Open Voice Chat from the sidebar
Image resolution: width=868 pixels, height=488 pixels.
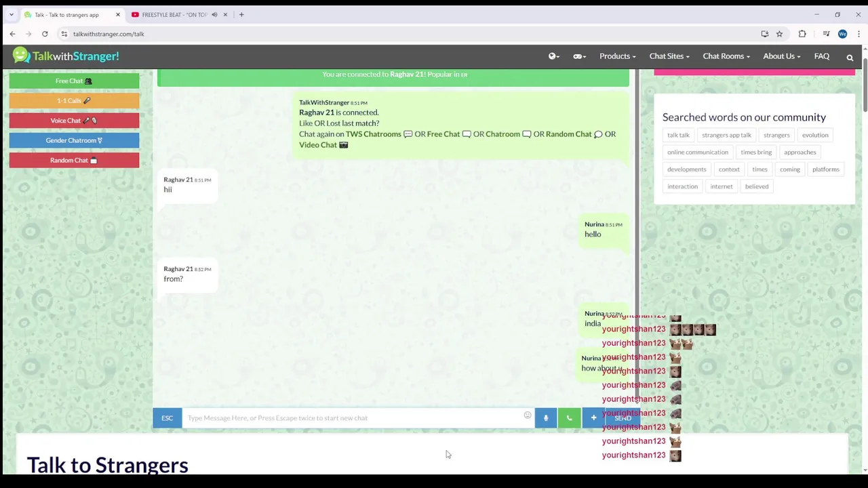click(x=74, y=121)
